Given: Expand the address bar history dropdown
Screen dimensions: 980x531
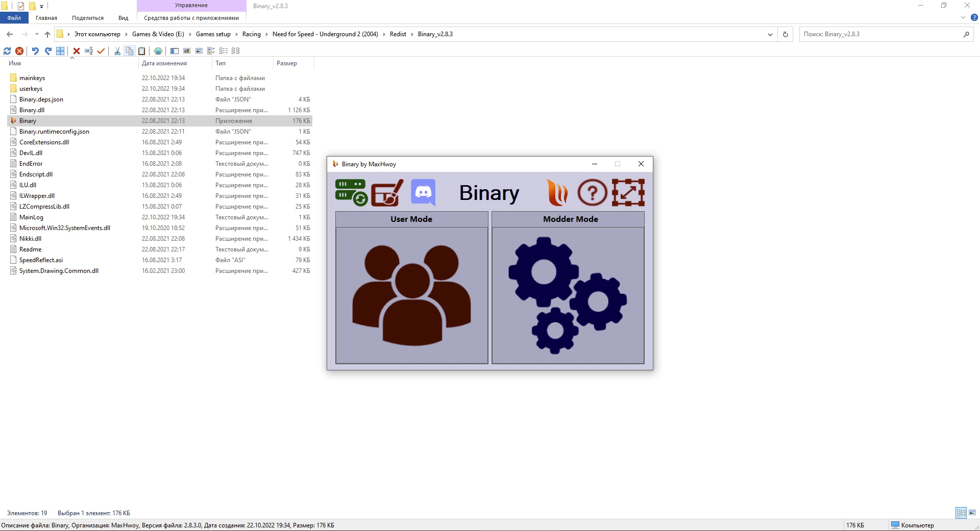Looking at the screenshot, I should 770,35.
